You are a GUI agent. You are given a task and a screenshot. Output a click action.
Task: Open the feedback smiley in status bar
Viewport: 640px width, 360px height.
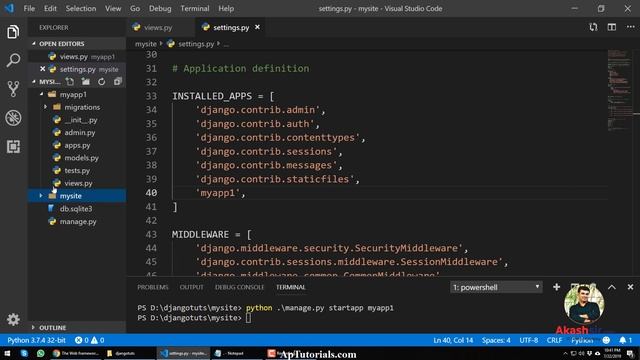click(606, 340)
